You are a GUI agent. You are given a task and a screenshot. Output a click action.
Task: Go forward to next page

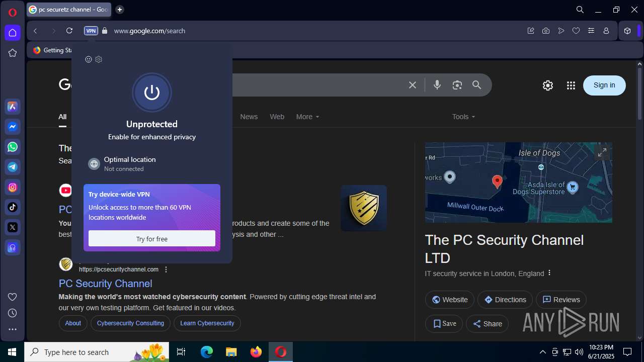(53, 31)
